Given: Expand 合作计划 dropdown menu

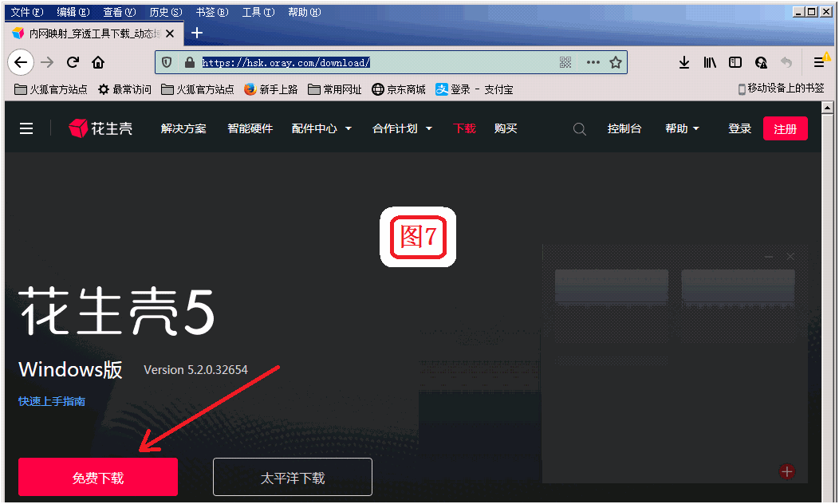Looking at the screenshot, I should pyautogui.click(x=403, y=128).
